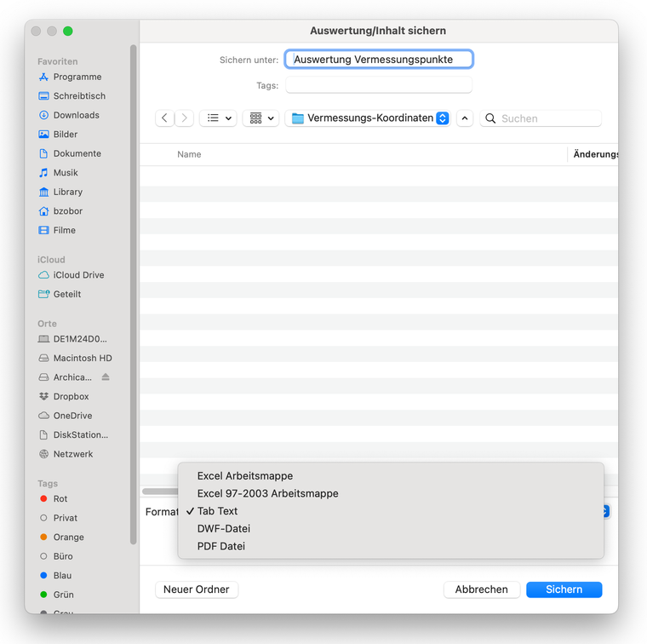Select the Archica... volume
This screenshot has width=647, height=644.
pos(65,377)
